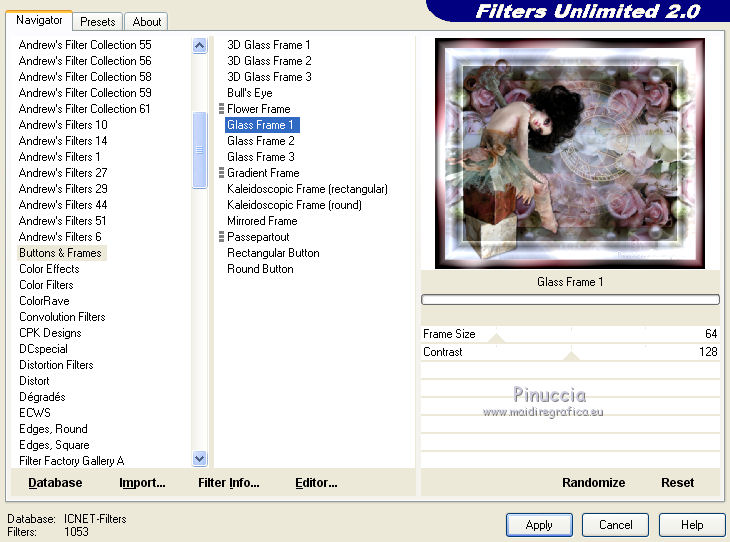Select the Edges, Round category
The width and height of the screenshot is (730, 542).
point(54,429)
